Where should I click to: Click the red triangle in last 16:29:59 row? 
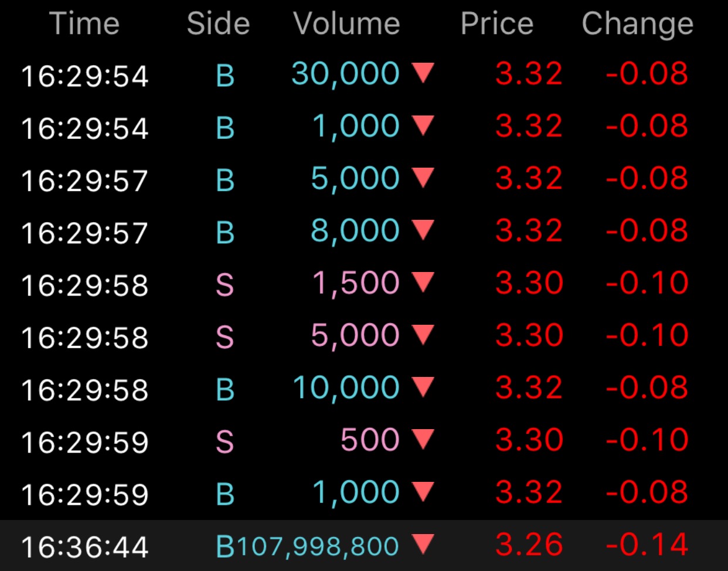(423, 491)
